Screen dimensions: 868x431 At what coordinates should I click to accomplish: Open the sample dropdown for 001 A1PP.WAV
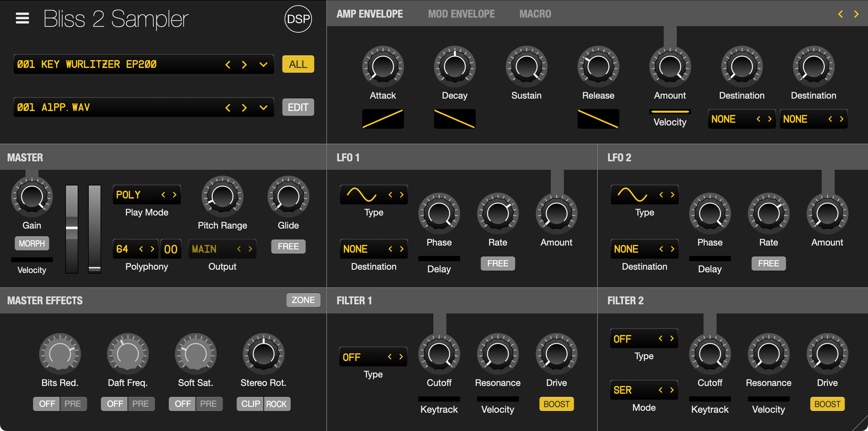coord(263,107)
